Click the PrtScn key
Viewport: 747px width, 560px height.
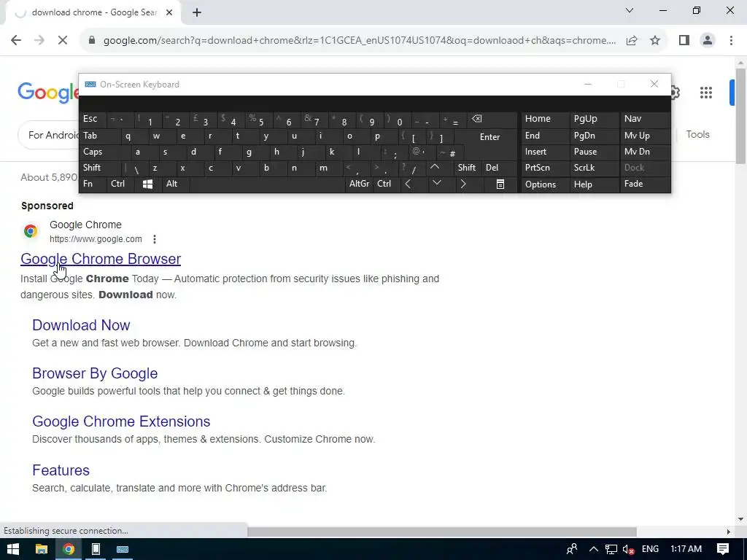545,168
